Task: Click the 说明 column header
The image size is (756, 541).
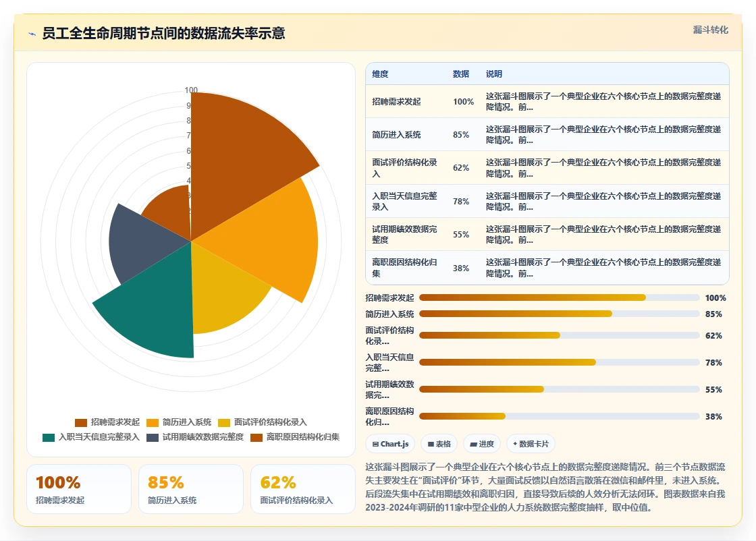Action: [493, 74]
